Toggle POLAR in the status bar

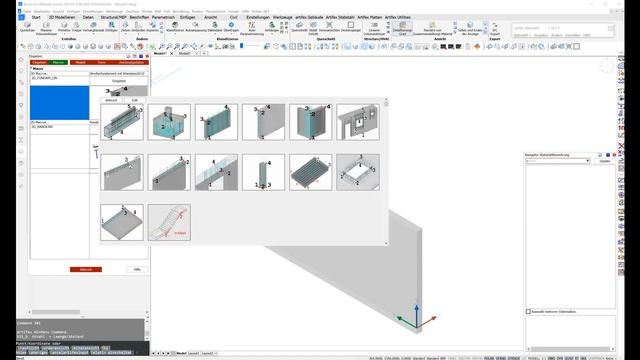point(489,358)
